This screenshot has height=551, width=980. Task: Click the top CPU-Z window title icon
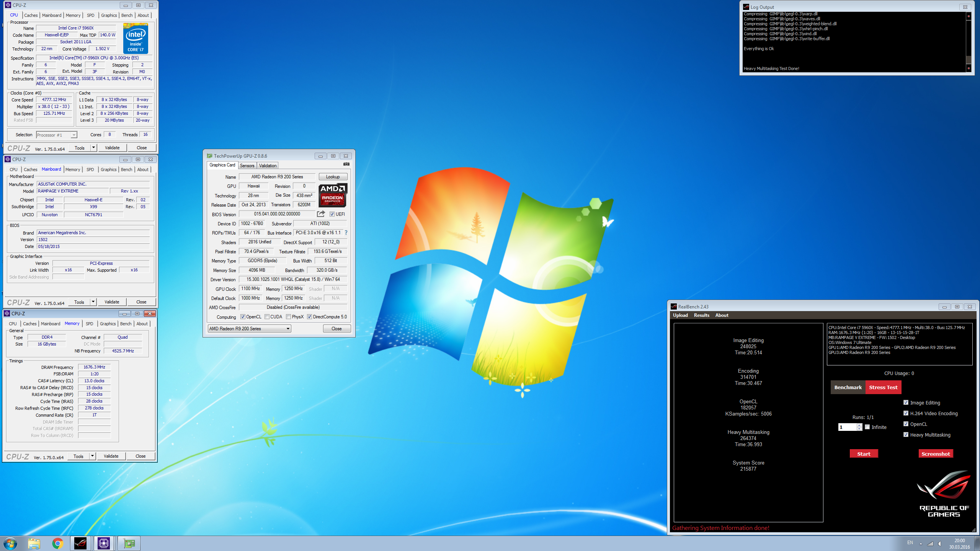point(8,5)
